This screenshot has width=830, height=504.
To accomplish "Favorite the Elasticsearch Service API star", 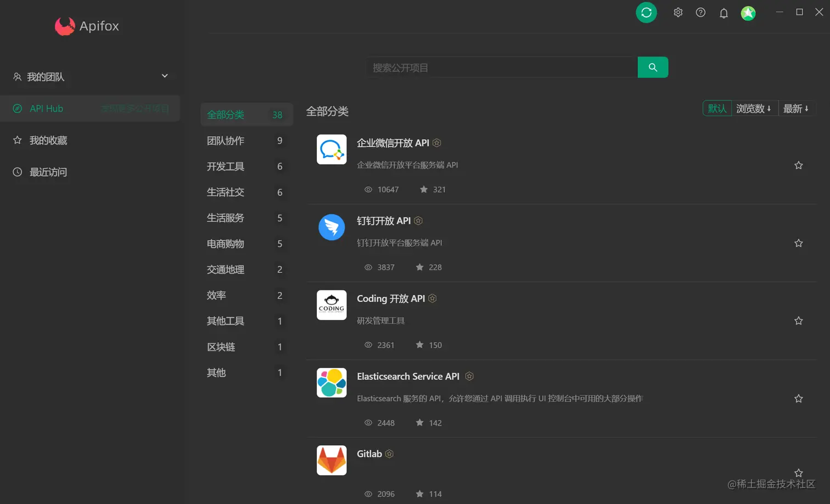I will pyautogui.click(x=799, y=399).
